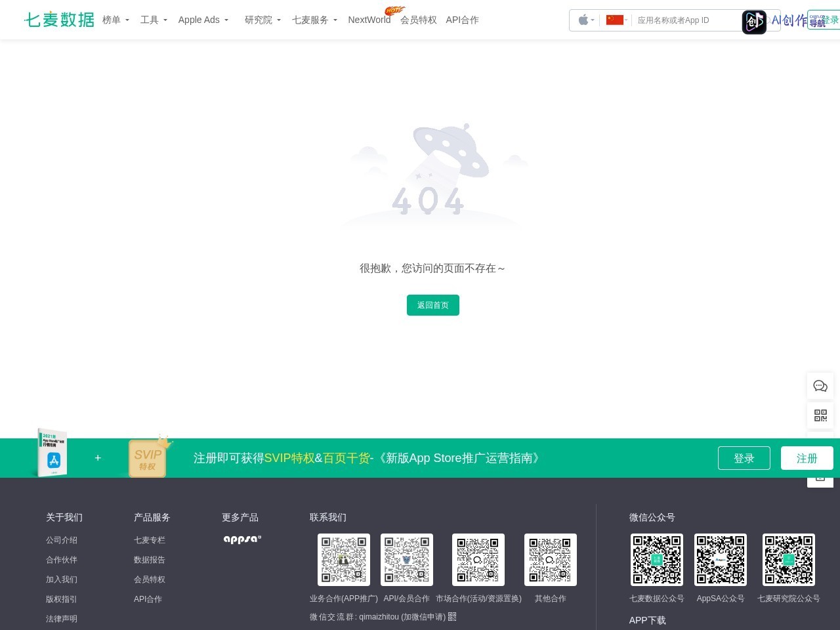
Task: Open 七麦专栏 footer link
Action: coord(150,540)
